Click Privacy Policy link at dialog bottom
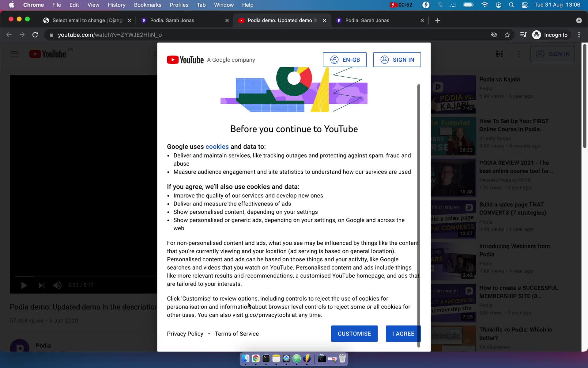Image resolution: width=588 pixels, height=368 pixels. pyautogui.click(x=185, y=334)
